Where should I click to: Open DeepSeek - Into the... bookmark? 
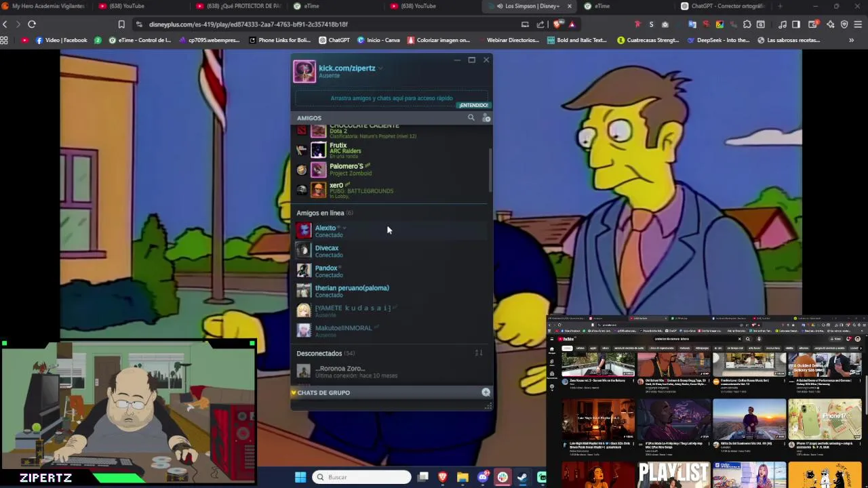coord(718,40)
